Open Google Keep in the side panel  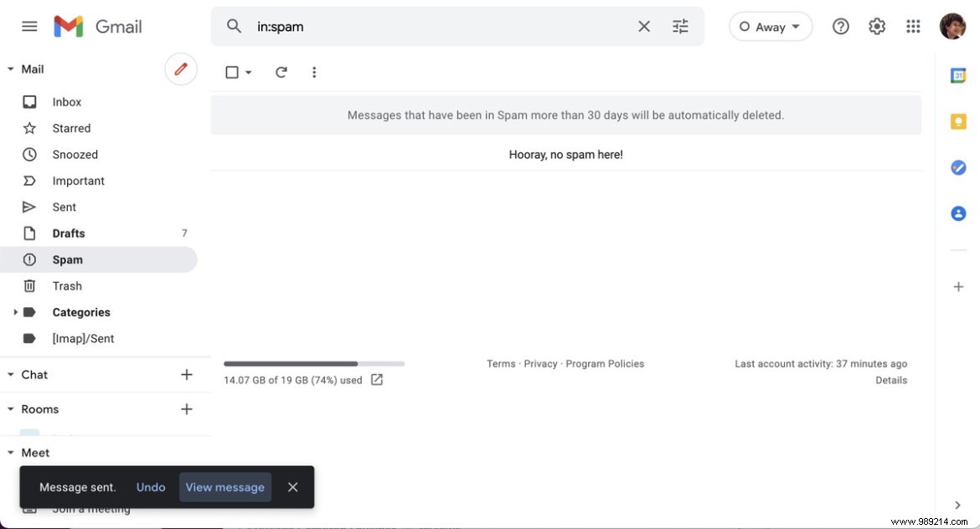click(956, 120)
